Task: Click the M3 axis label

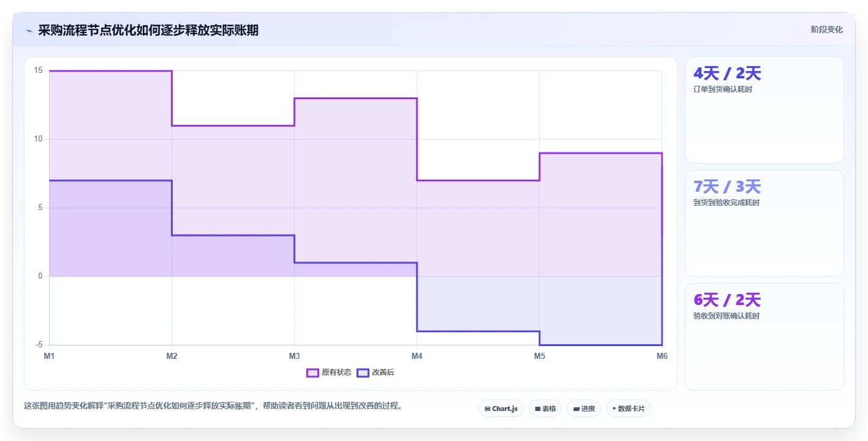Action: [x=294, y=356]
